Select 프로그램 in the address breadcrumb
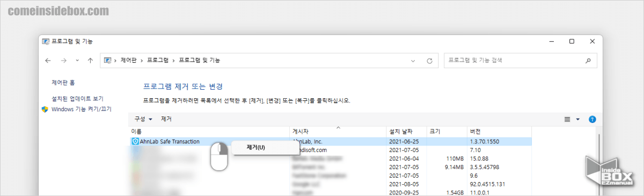644x196 pixels. click(x=158, y=61)
